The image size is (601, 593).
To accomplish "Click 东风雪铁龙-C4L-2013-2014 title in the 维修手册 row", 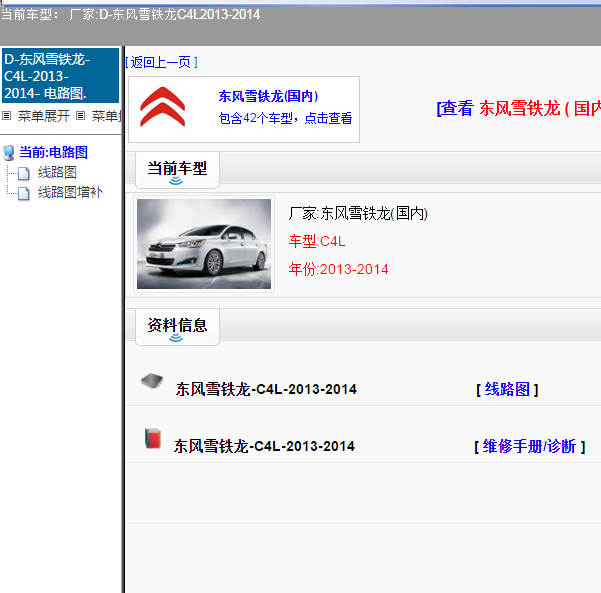I will point(264,446).
